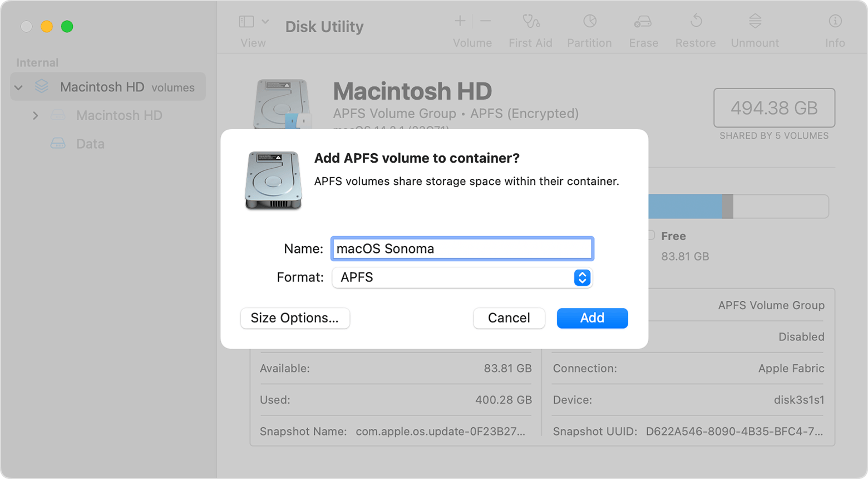Select the Erase drive icon
The width and height of the screenshot is (868, 479).
pos(643,22)
